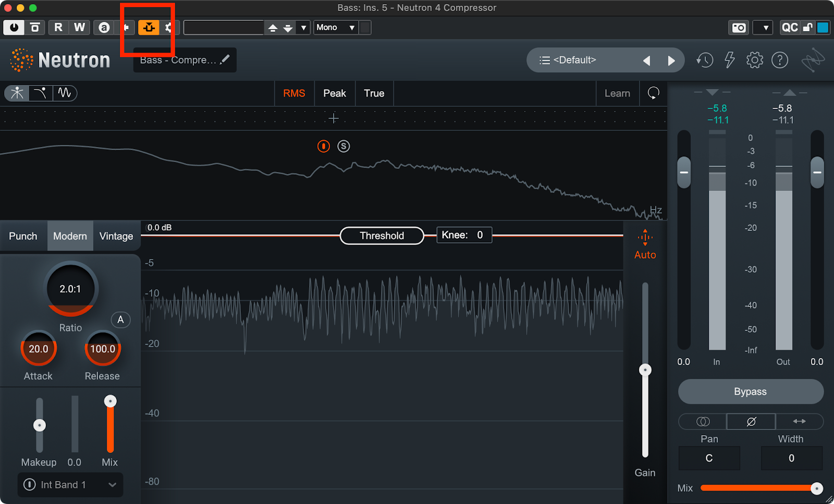Click the camera snapshot icon
This screenshot has height=504, width=834.
click(739, 28)
